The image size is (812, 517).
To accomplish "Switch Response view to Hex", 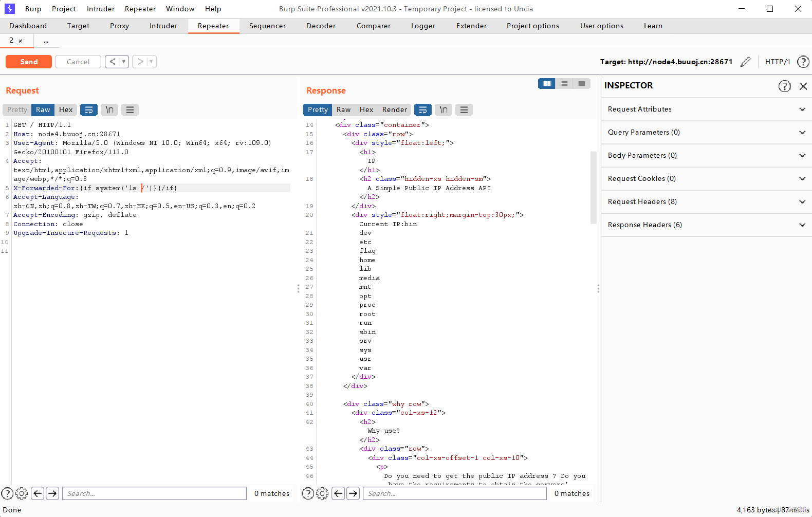I will 366,109.
